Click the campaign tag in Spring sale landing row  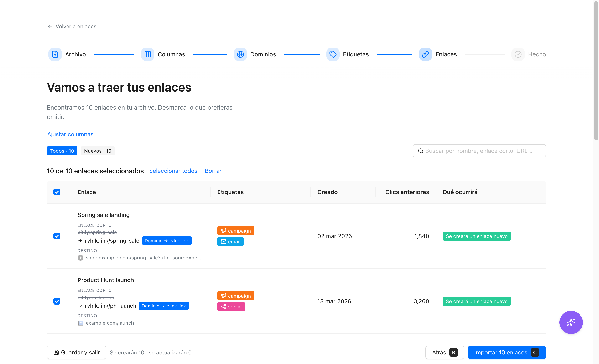click(x=236, y=231)
